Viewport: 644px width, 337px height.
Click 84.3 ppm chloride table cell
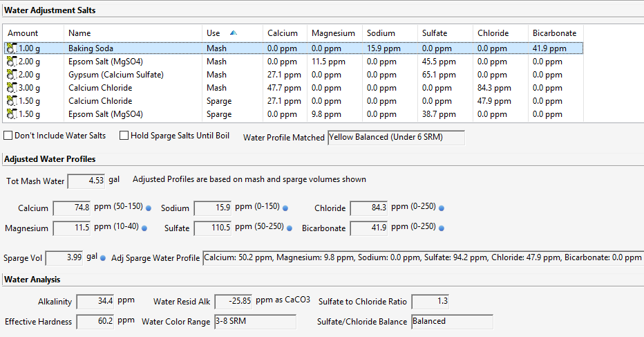click(494, 88)
